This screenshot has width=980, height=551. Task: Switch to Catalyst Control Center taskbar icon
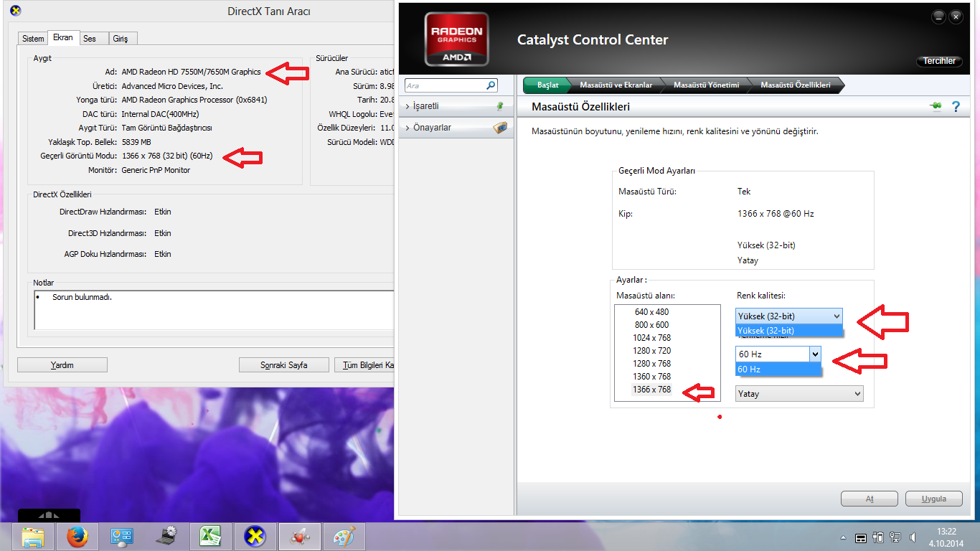(299, 536)
